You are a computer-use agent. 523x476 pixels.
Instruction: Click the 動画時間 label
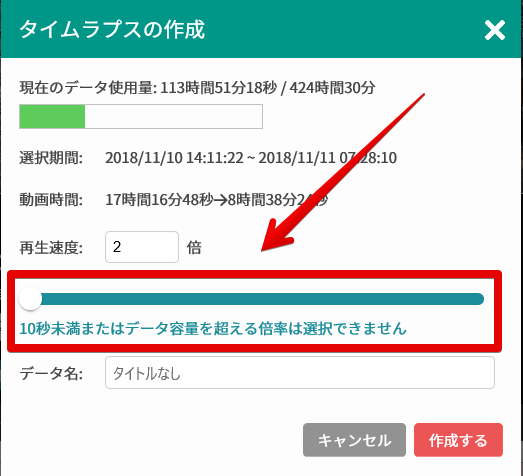(51, 200)
